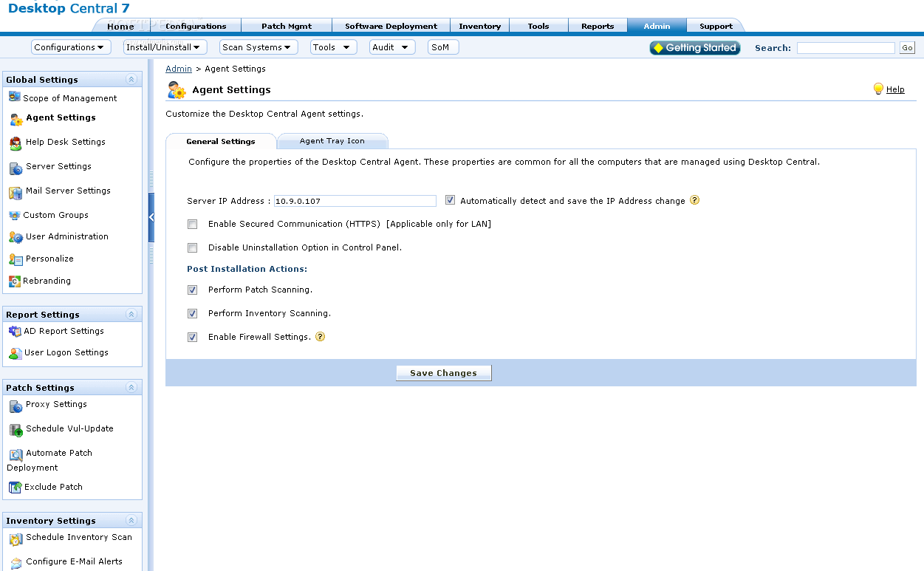This screenshot has height=571, width=924.
Task: Open the Audit dropdown
Action: pyautogui.click(x=392, y=47)
